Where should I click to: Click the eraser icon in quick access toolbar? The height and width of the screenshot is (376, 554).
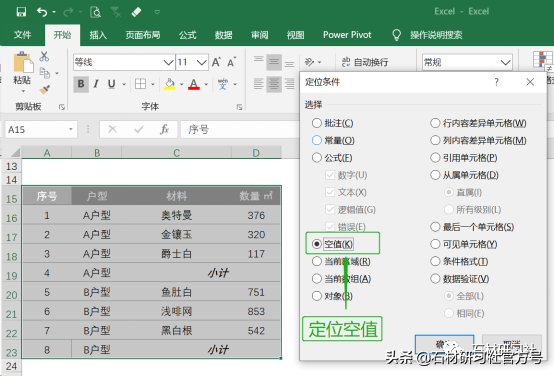(136, 12)
